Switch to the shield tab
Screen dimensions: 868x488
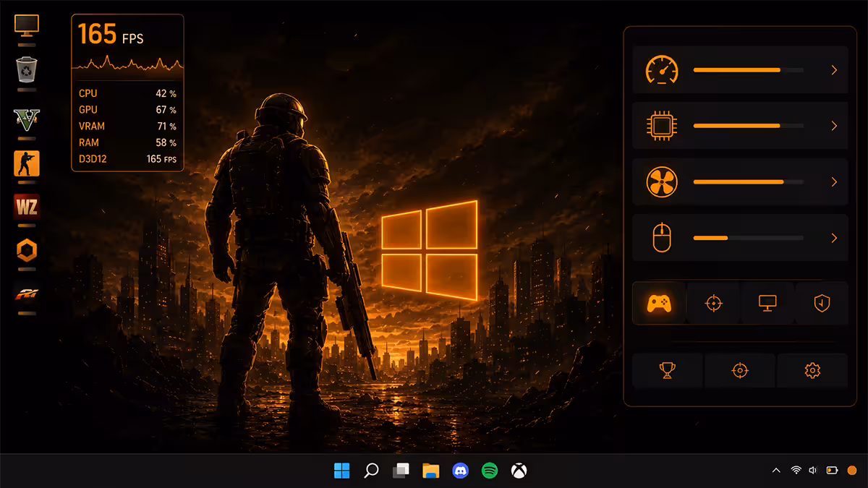point(822,303)
